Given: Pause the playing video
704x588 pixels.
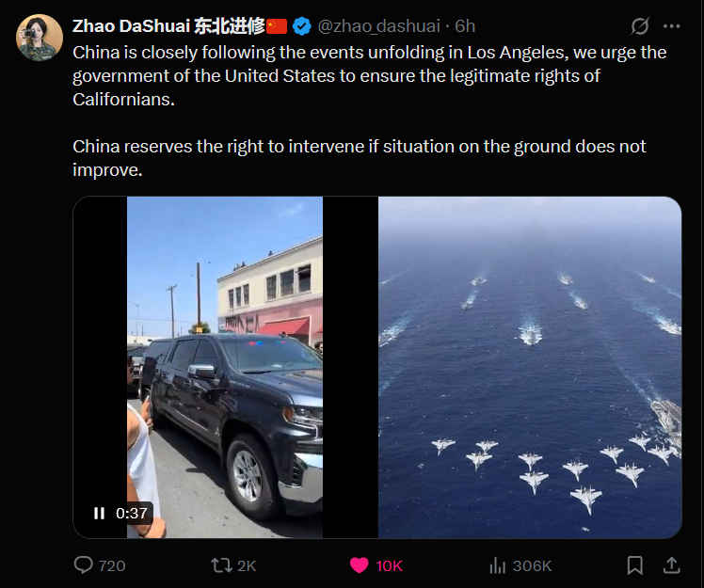Looking at the screenshot, I should click(99, 513).
